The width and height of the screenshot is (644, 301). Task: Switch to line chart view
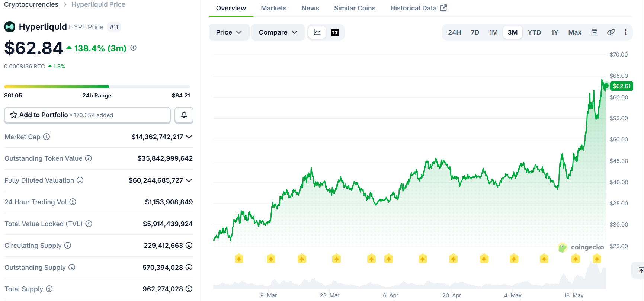[317, 32]
